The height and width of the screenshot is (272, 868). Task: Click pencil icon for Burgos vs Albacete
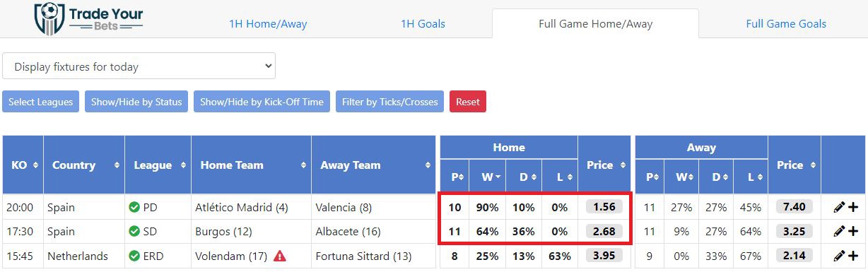839,231
